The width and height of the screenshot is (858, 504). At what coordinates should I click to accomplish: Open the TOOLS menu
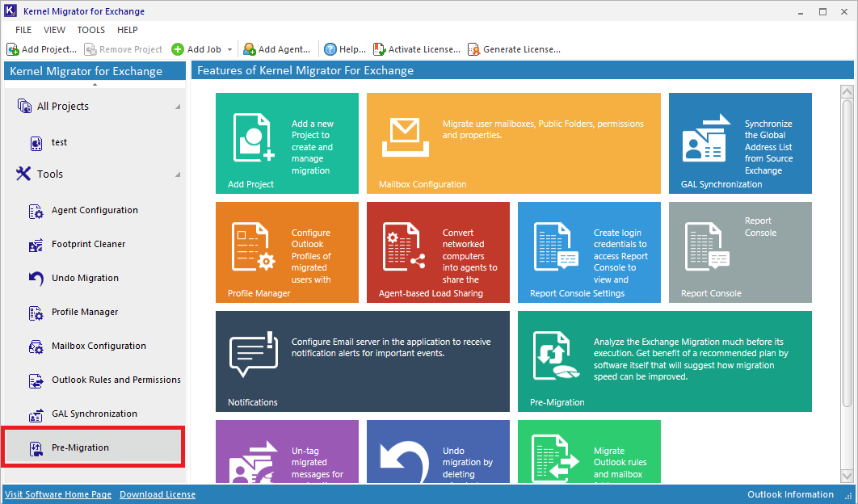pyautogui.click(x=90, y=30)
